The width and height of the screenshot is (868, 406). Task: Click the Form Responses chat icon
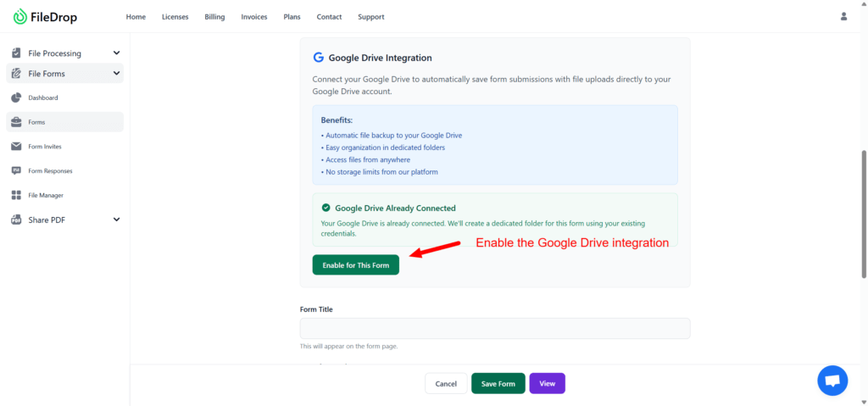16,170
